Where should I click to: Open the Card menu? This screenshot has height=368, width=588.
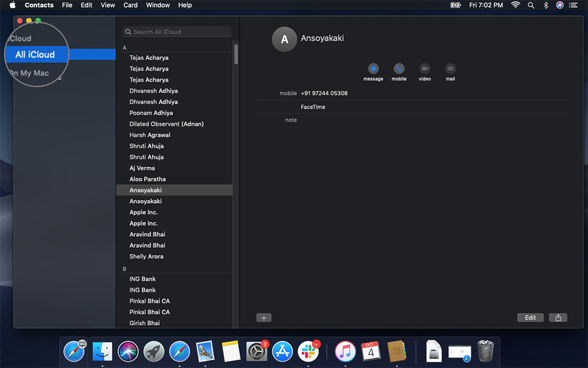tap(131, 5)
